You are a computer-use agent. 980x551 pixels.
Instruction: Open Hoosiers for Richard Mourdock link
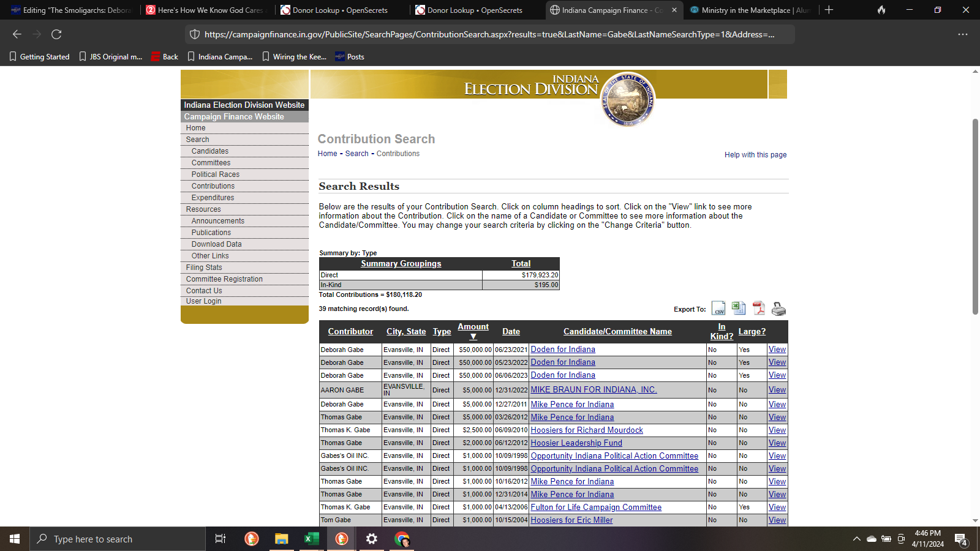pos(587,430)
